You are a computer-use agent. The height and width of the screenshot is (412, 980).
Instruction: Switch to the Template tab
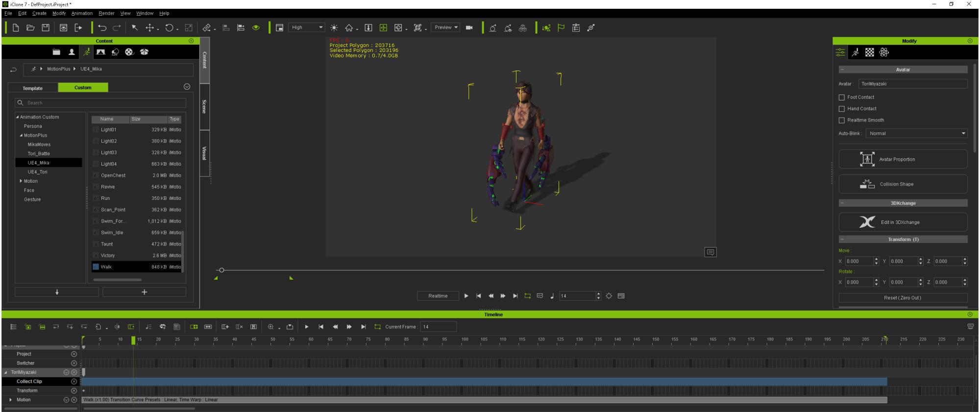[x=33, y=88]
